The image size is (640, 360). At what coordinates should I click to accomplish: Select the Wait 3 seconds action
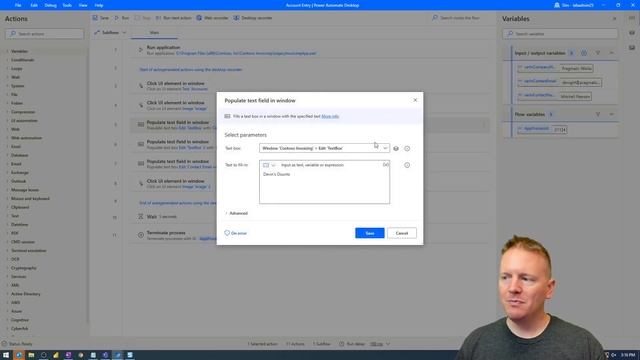(309, 217)
